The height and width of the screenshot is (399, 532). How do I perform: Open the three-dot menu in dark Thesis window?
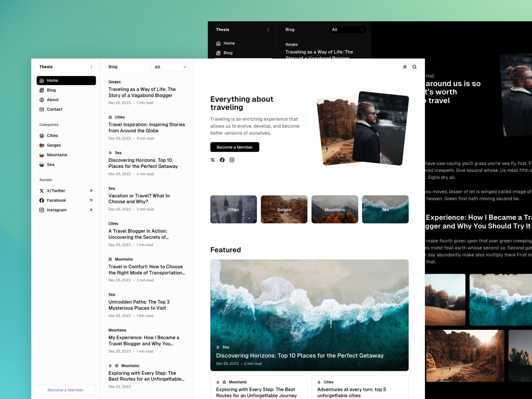(x=268, y=30)
